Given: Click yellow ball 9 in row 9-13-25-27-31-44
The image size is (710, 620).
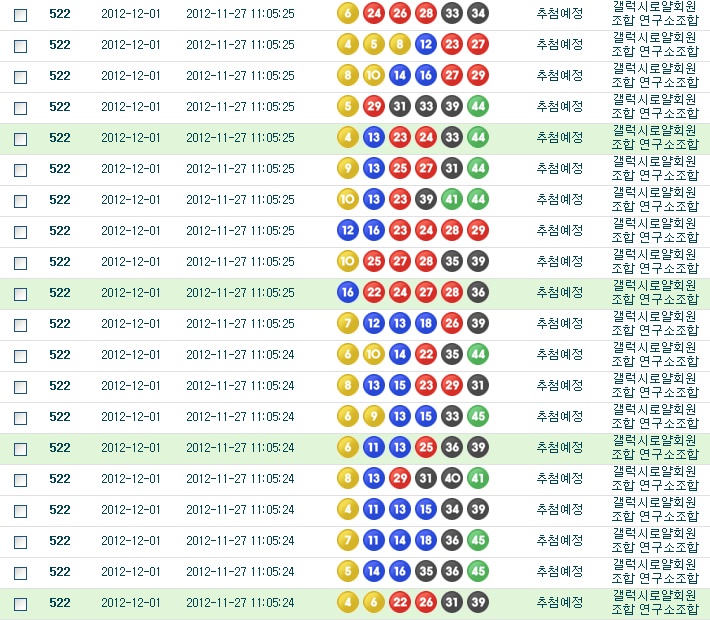Looking at the screenshot, I should [x=347, y=169].
